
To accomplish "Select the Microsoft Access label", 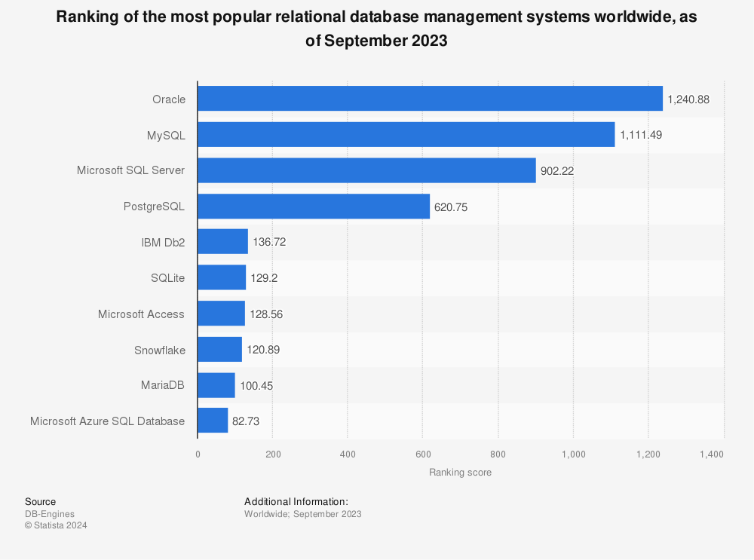I will pos(142,314).
